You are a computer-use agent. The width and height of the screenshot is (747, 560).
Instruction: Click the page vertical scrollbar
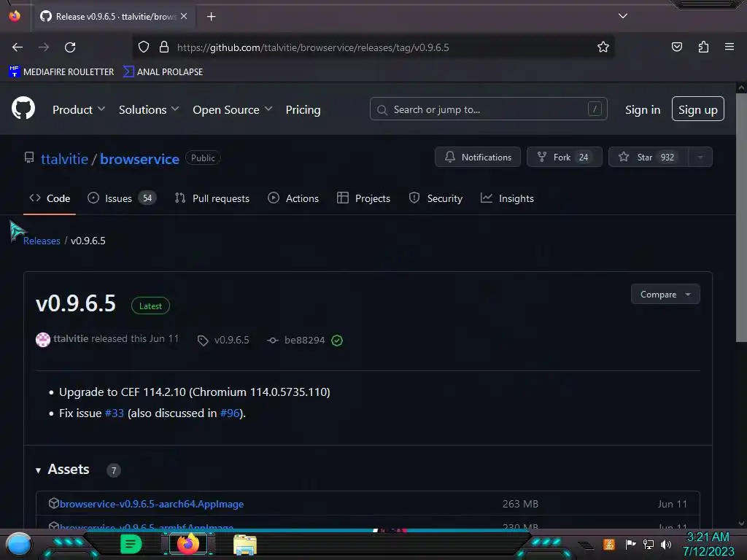coord(741,217)
